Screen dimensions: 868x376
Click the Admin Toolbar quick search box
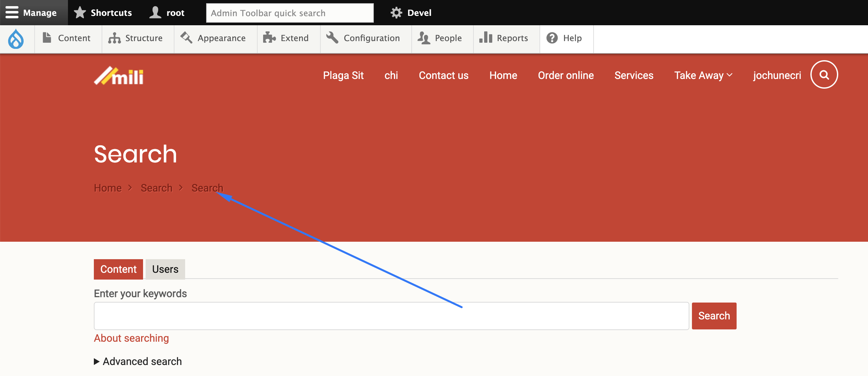pyautogui.click(x=289, y=13)
